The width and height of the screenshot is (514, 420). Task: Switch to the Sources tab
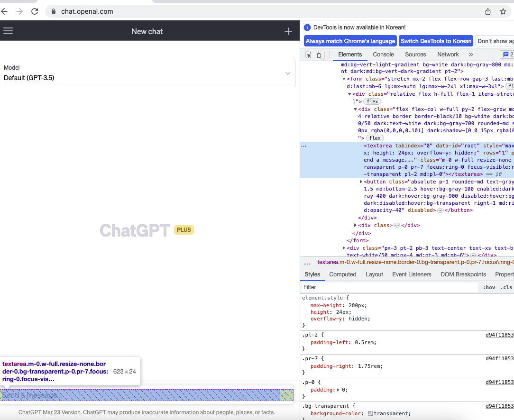pyautogui.click(x=415, y=55)
